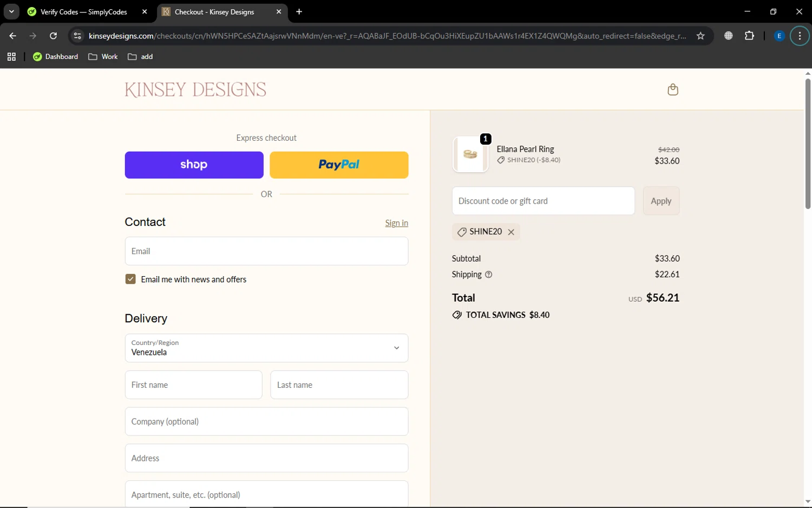The image size is (812, 508).
Task: Open the Dashboard bookmark
Action: point(55,56)
